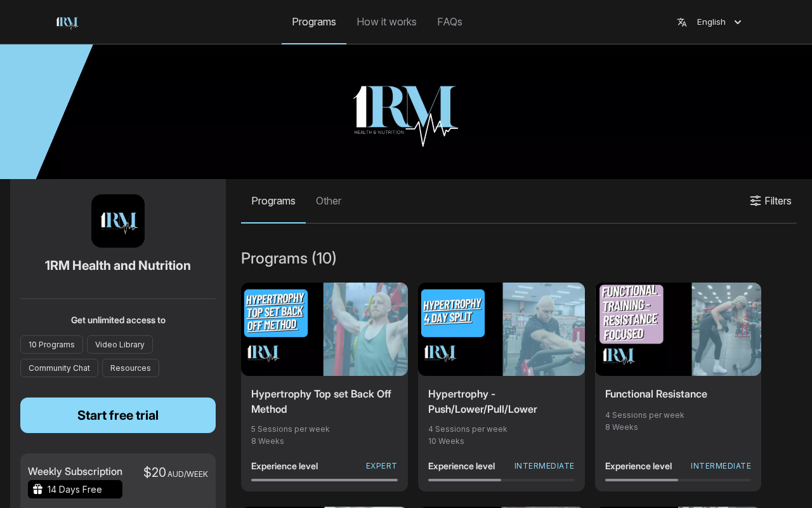This screenshot has height=508, width=812.
Task: Open the Hypertrophy 4 Day Split thumbnail
Action: pos(501,329)
